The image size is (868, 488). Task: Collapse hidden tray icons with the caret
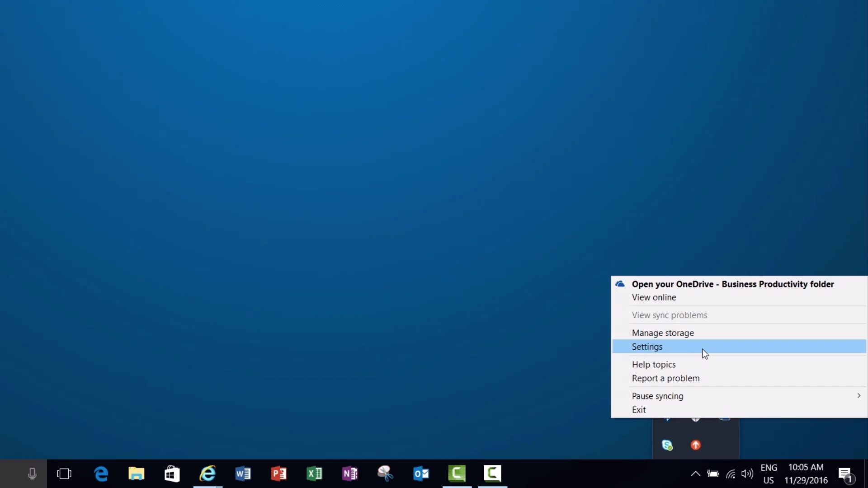(695, 474)
